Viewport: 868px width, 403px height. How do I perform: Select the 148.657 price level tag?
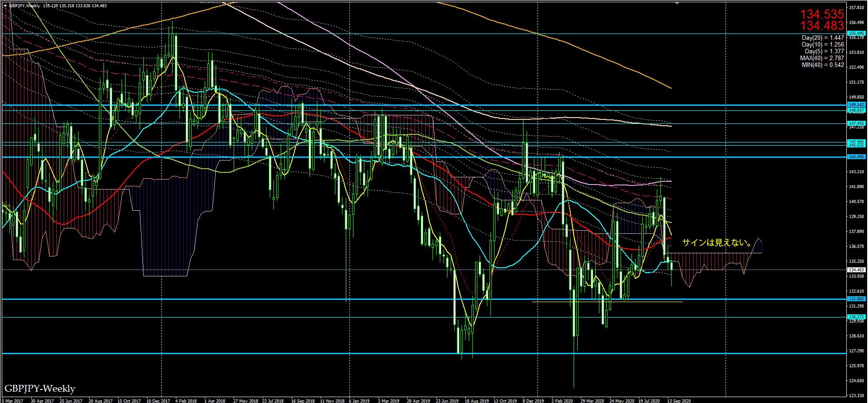point(856,110)
